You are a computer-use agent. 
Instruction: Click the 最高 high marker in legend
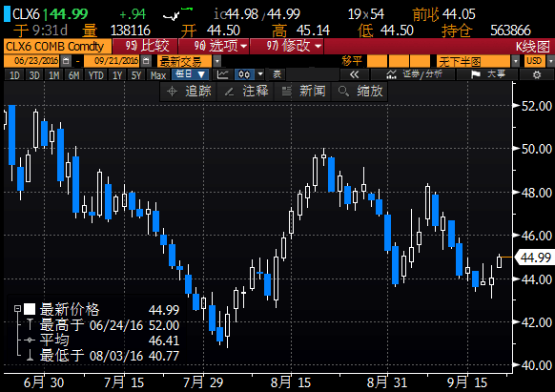(x=30, y=324)
